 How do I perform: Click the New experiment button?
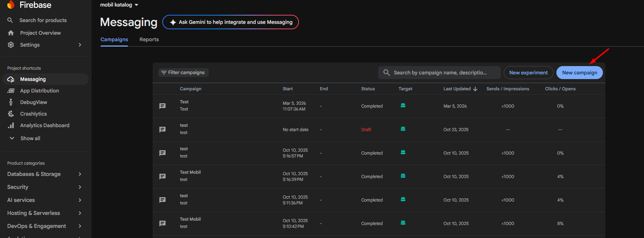pyautogui.click(x=528, y=73)
